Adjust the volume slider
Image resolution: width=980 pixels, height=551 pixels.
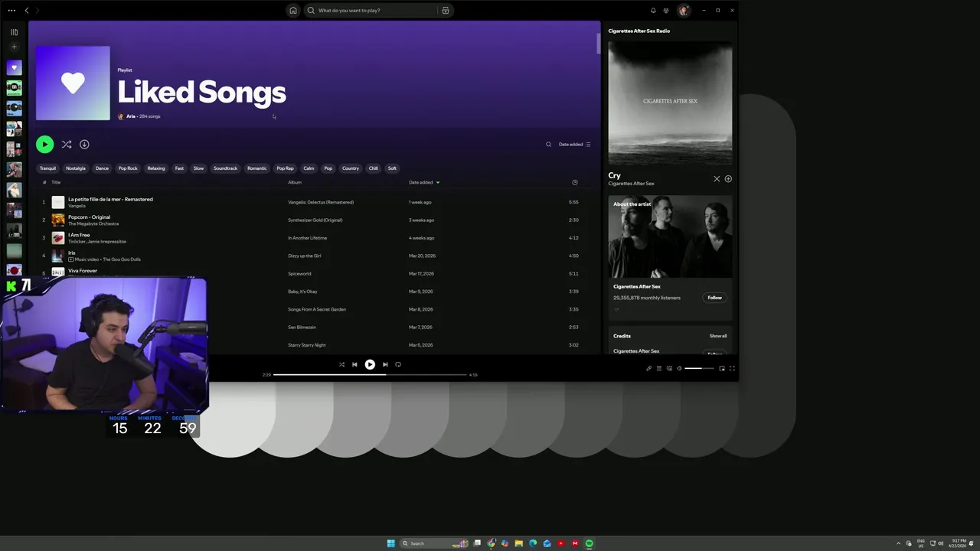[699, 369]
